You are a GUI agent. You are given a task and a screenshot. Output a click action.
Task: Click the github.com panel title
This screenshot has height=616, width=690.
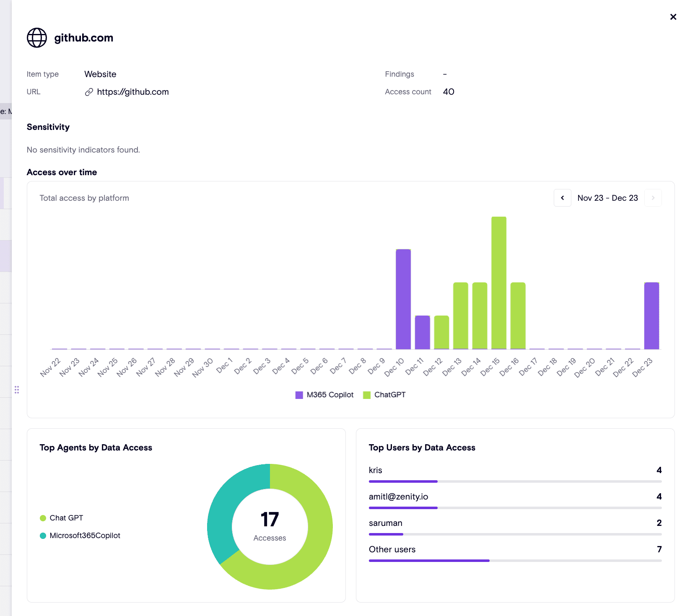click(x=84, y=38)
